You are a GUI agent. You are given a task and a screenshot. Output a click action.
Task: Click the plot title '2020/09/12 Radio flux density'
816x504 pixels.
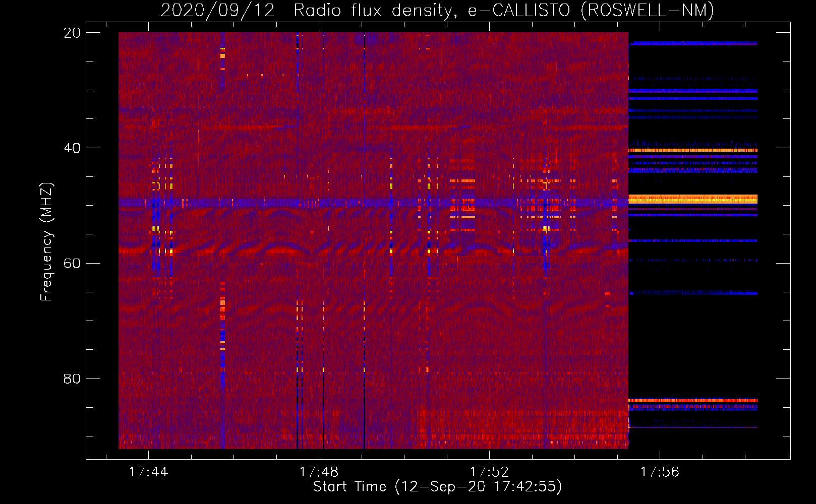pyautogui.click(x=306, y=10)
